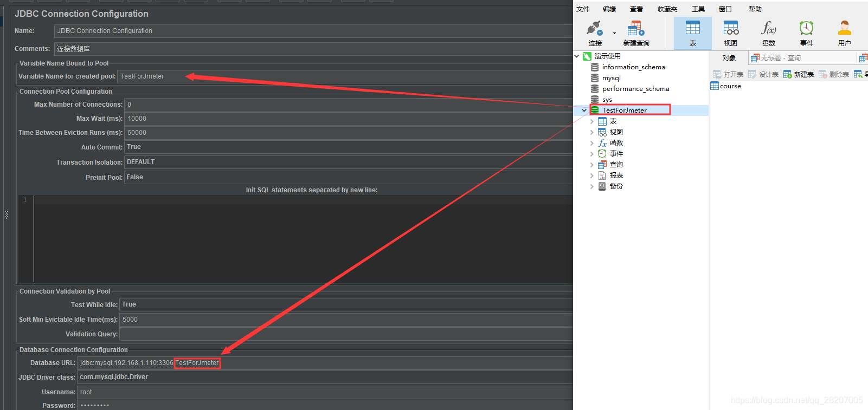Click the 表 table icon in tree

602,121
